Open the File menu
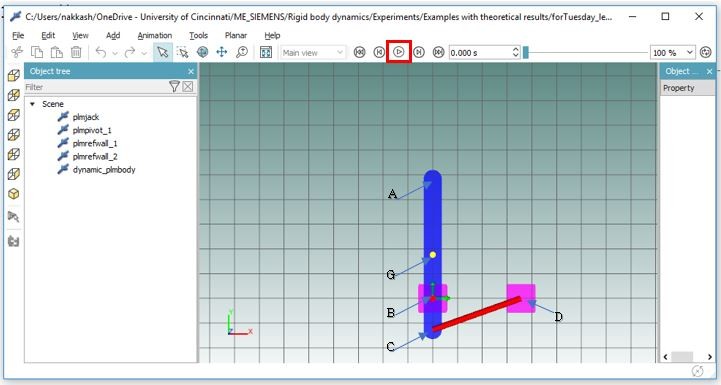 click(x=18, y=35)
